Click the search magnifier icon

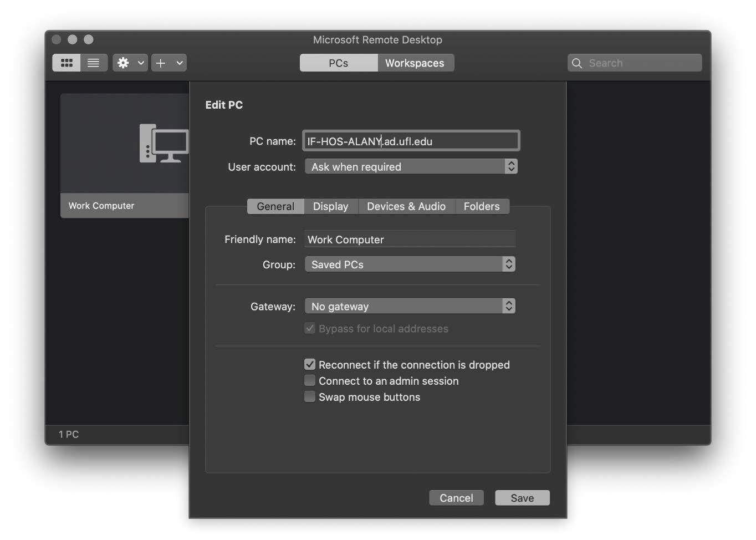coord(577,63)
